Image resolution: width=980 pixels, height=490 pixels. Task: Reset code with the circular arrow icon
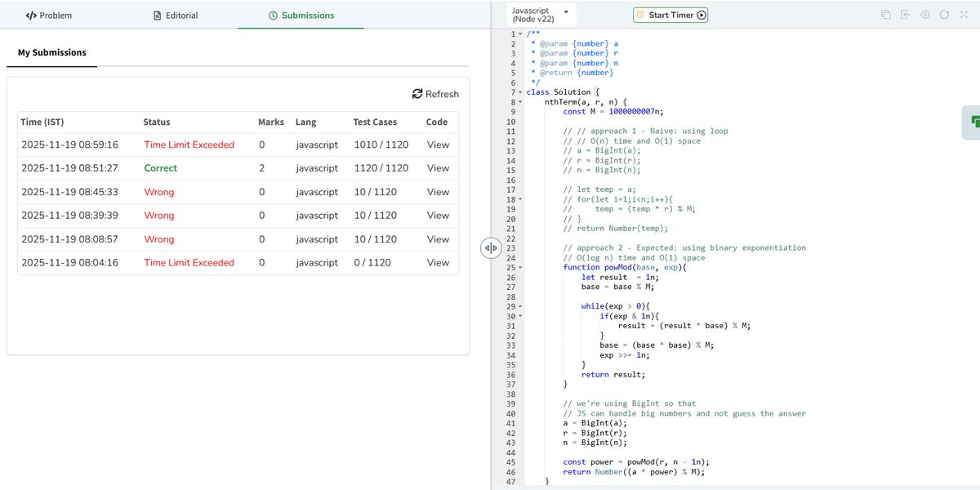point(944,15)
